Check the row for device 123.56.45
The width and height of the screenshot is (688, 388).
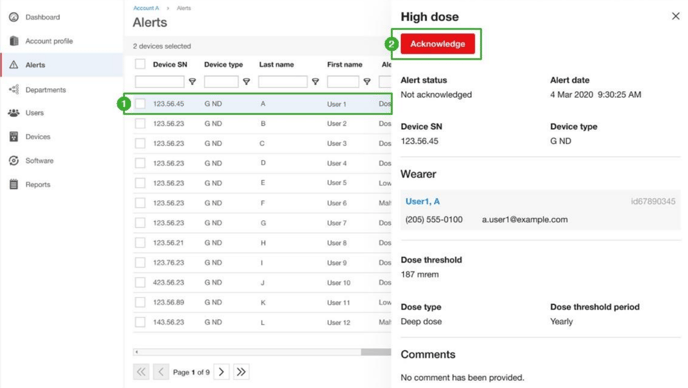pyautogui.click(x=140, y=104)
